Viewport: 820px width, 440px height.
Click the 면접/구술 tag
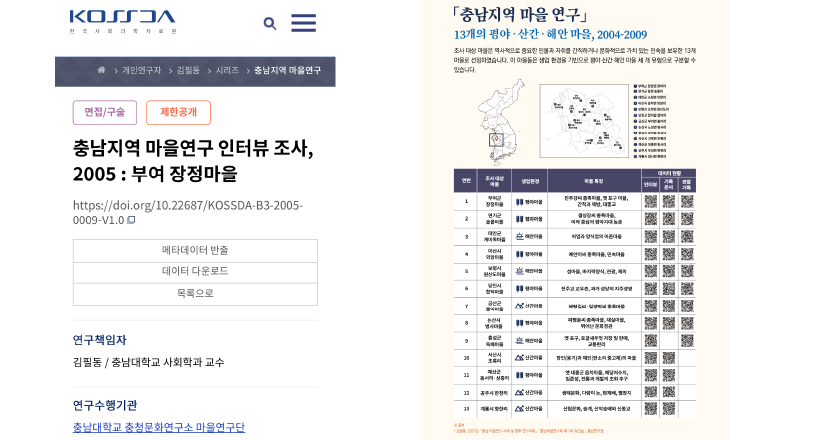tap(105, 112)
